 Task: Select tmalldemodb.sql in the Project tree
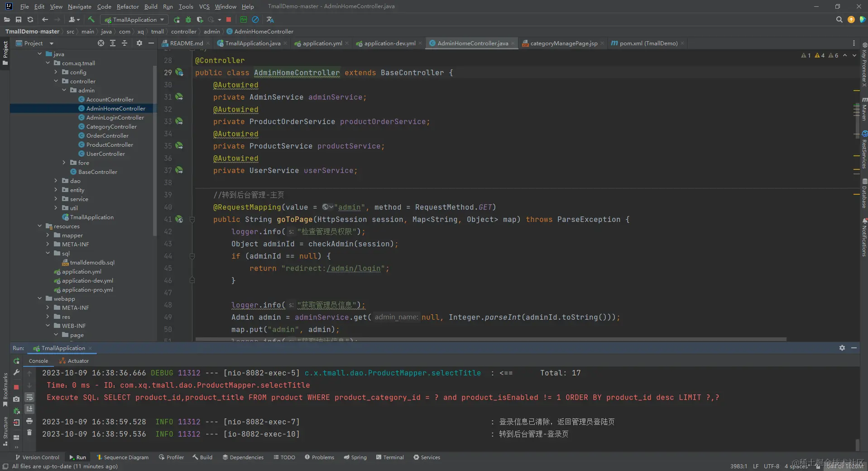pos(88,262)
